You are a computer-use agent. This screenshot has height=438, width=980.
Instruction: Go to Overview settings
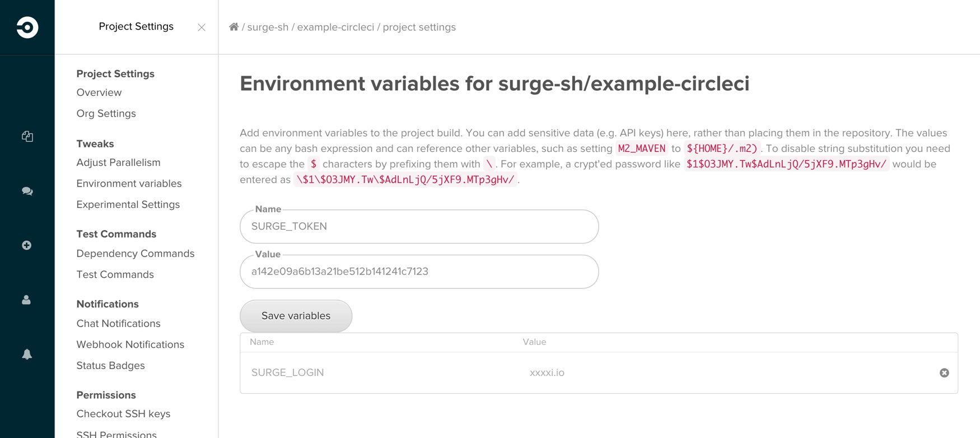tap(99, 92)
